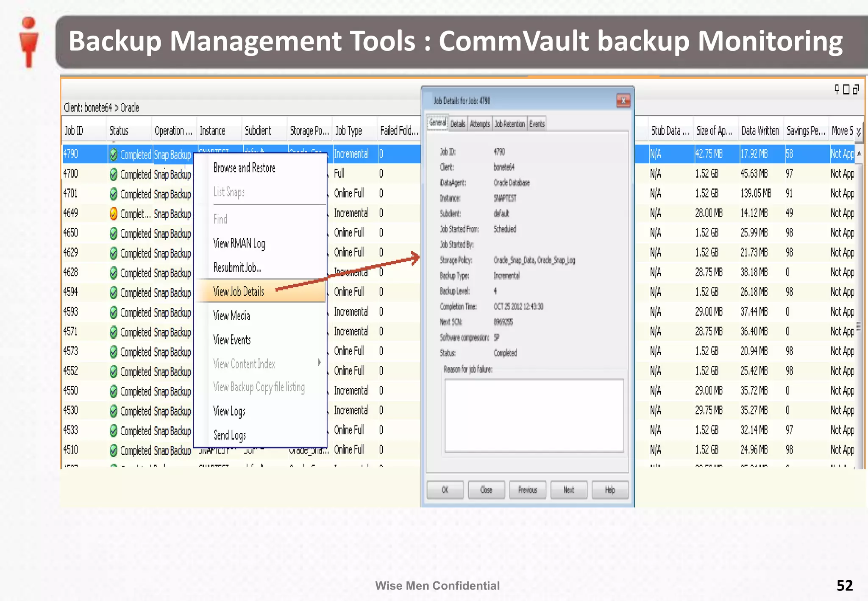Open the Attempts tab
The width and height of the screenshot is (868, 601).
point(480,124)
